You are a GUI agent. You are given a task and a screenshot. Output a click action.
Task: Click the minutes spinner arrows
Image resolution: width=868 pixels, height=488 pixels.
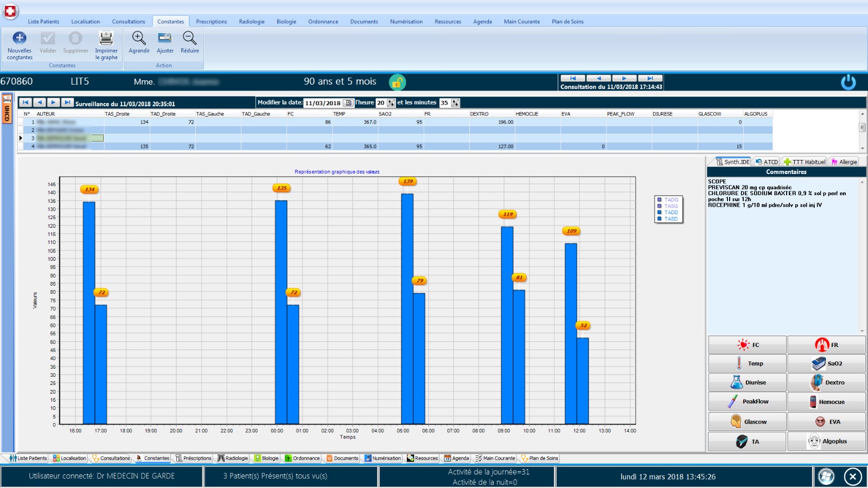point(455,103)
